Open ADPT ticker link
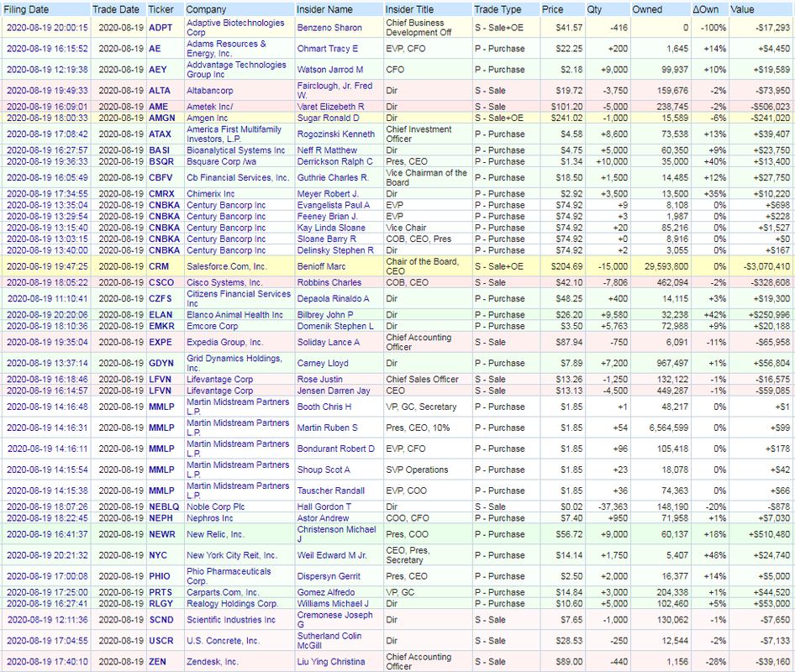Image resolution: width=795 pixels, height=672 pixels. [161, 28]
